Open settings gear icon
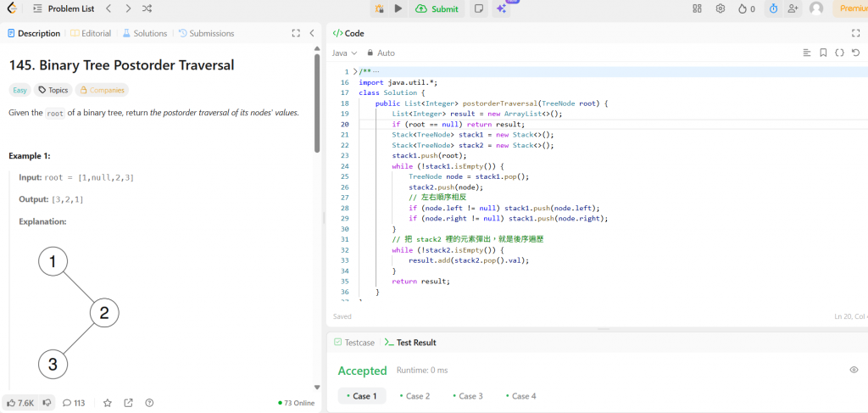Image resolution: width=868 pixels, height=413 pixels. pos(721,8)
